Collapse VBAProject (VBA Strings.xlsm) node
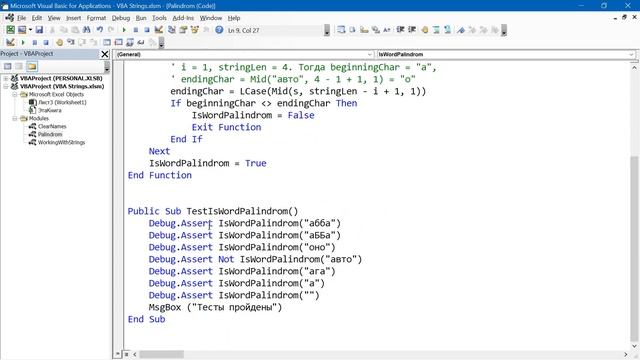The image size is (640, 360). coord(6,86)
